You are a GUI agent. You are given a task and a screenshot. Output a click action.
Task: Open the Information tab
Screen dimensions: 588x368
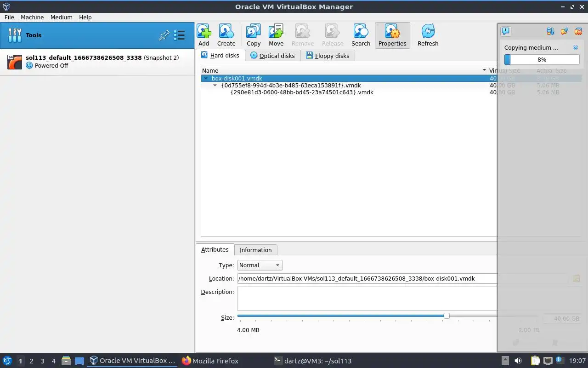255,250
